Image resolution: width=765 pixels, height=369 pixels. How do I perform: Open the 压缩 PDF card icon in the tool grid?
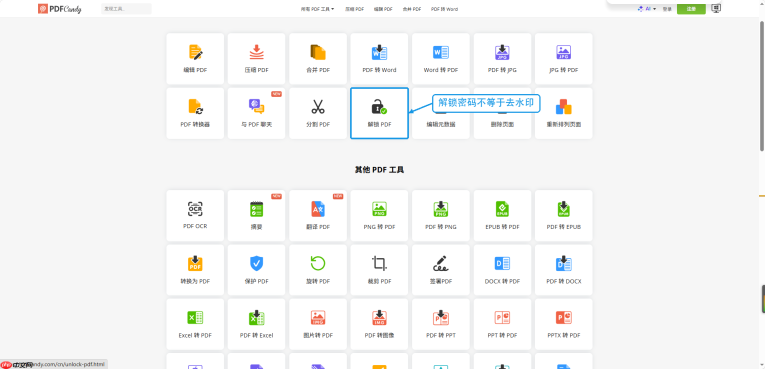256,52
